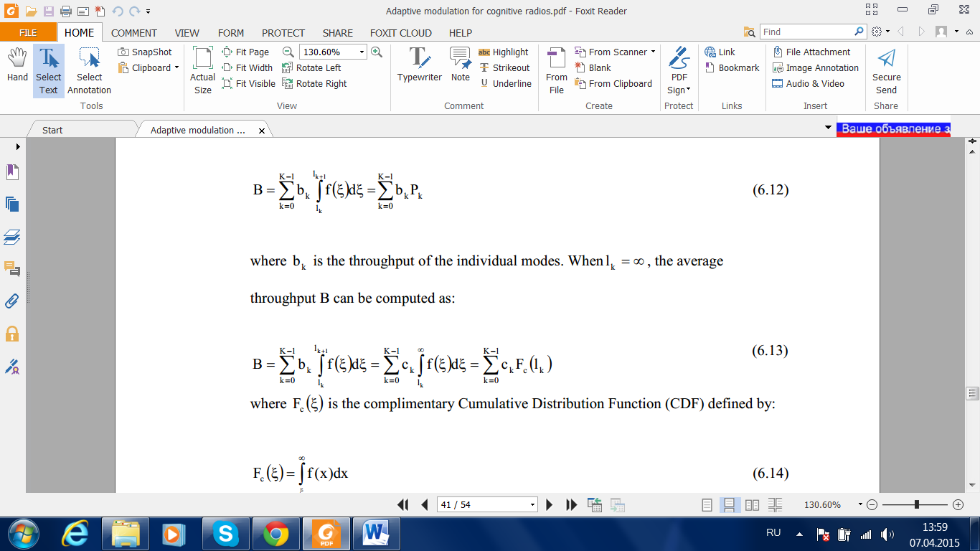
Task: Apply Fit Page view
Action: click(x=245, y=52)
